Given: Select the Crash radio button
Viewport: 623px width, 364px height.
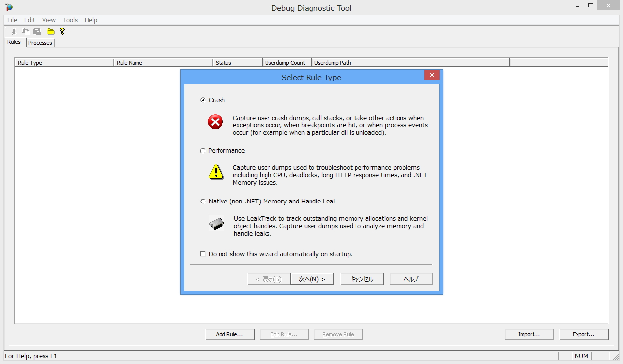Looking at the screenshot, I should tap(203, 100).
